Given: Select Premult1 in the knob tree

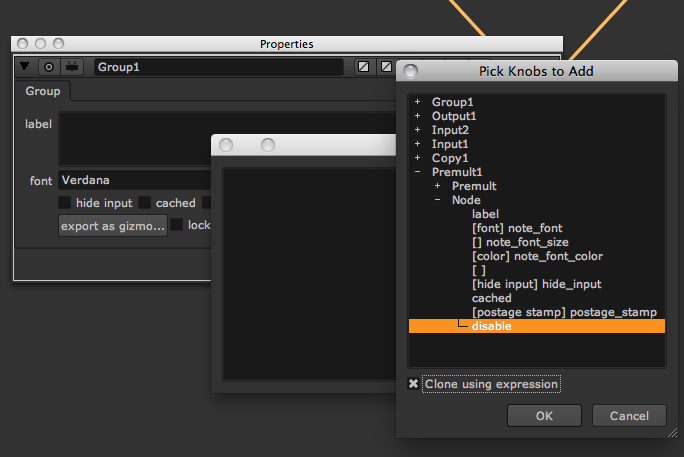Looking at the screenshot, I should coord(457,172).
